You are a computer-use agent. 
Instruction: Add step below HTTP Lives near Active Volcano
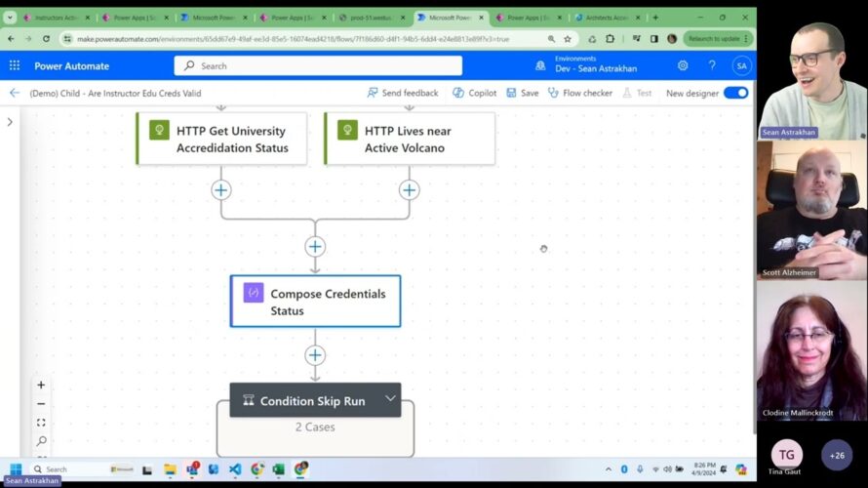click(409, 190)
